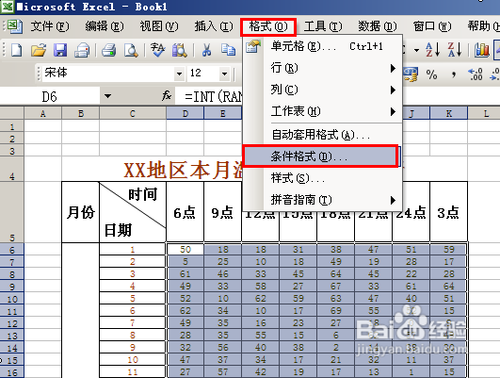The width and height of the screenshot is (500, 378).
Task: Select column K header
Action: coord(449,114)
